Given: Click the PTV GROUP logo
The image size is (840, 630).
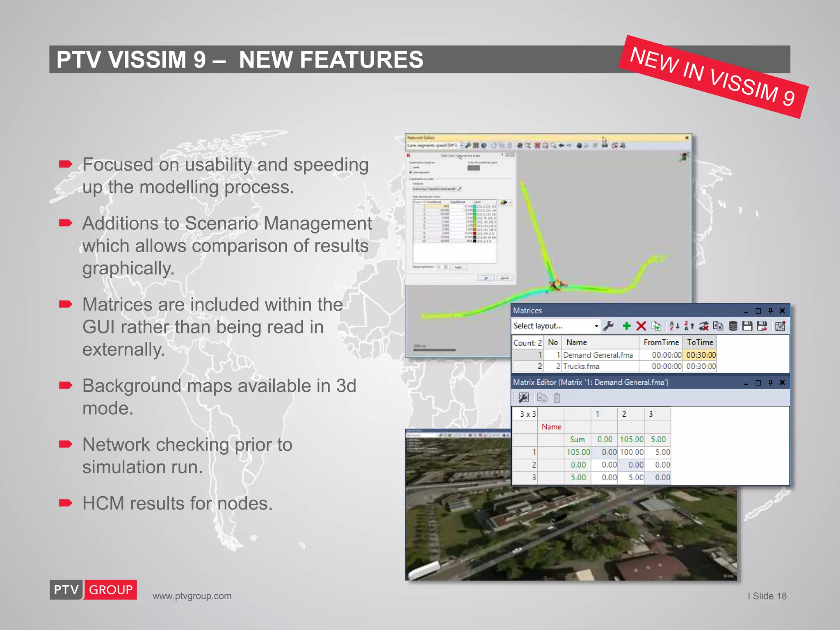Looking at the screenshot, I should pyautogui.click(x=93, y=590).
